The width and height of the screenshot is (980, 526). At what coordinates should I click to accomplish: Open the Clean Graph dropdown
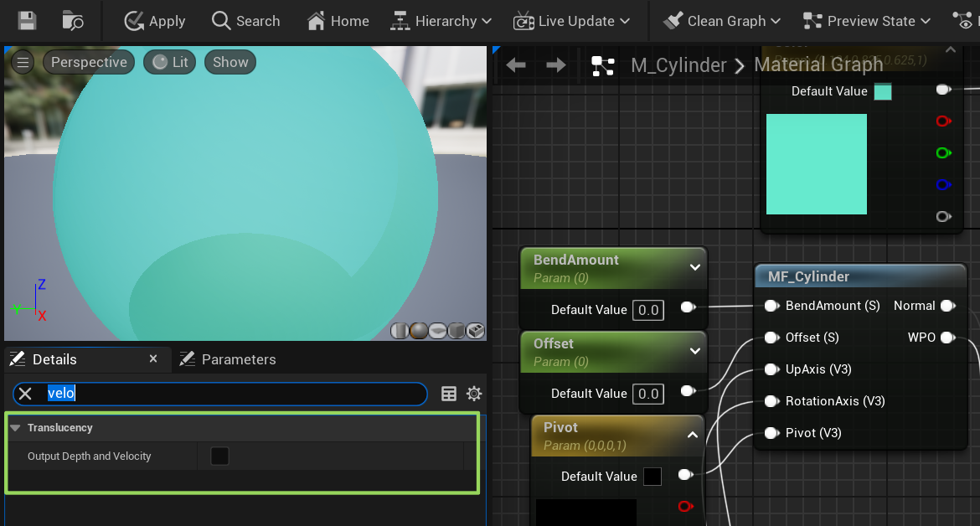coord(722,21)
